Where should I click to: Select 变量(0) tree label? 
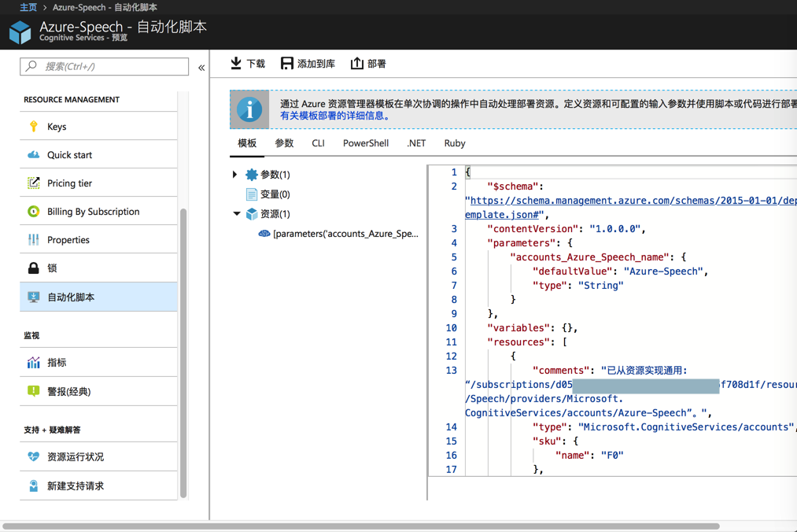tap(275, 194)
